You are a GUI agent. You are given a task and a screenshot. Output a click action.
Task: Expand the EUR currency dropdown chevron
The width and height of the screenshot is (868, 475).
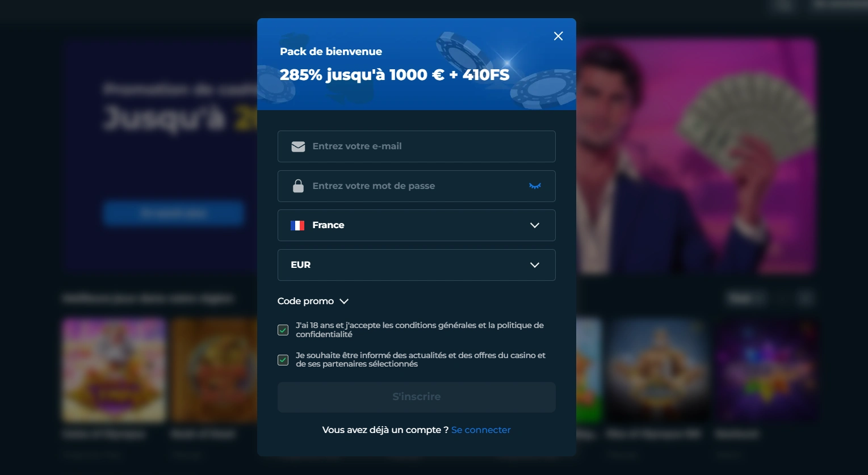tap(535, 265)
